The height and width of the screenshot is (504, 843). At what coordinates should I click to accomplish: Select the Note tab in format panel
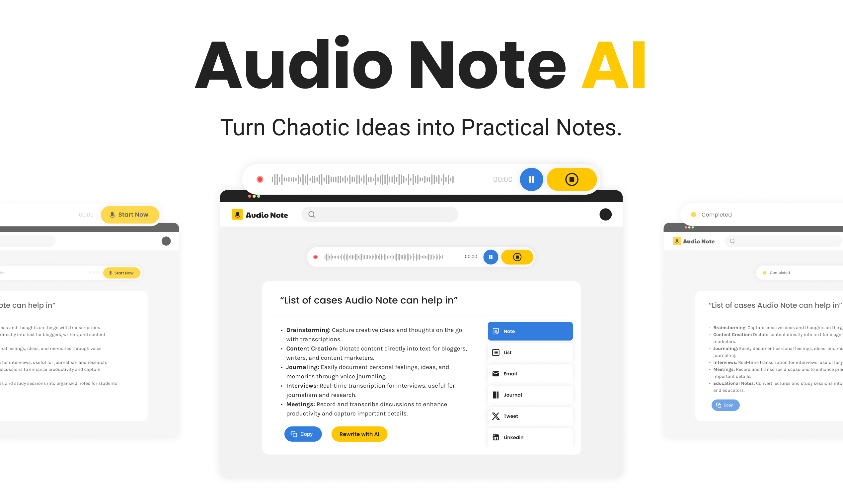coord(530,331)
